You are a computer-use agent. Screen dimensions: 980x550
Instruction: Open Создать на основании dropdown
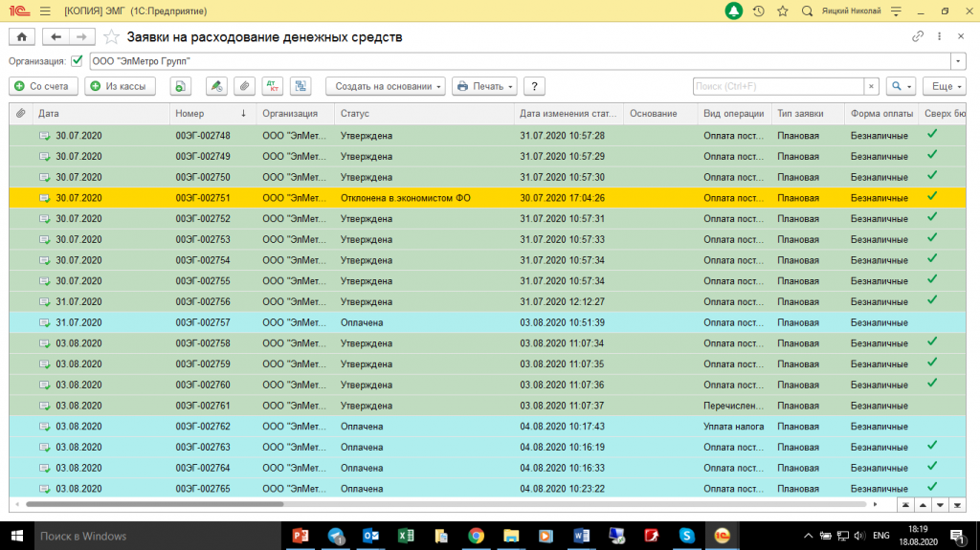click(386, 86)
